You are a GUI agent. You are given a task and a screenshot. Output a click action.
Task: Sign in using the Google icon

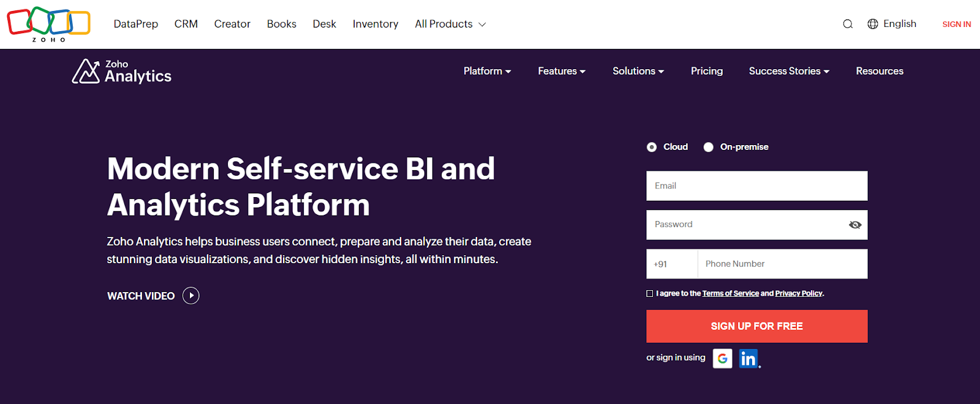pos(723,359)
